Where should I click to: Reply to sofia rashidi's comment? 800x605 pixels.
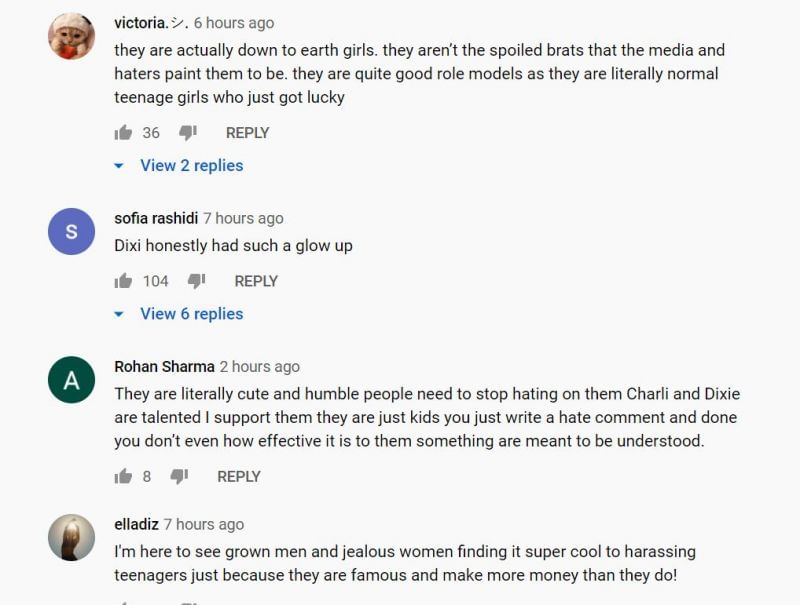click(255, 281)
